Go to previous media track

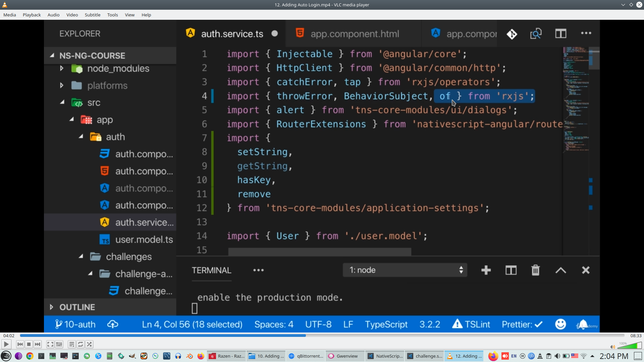[x=20, y=344]
